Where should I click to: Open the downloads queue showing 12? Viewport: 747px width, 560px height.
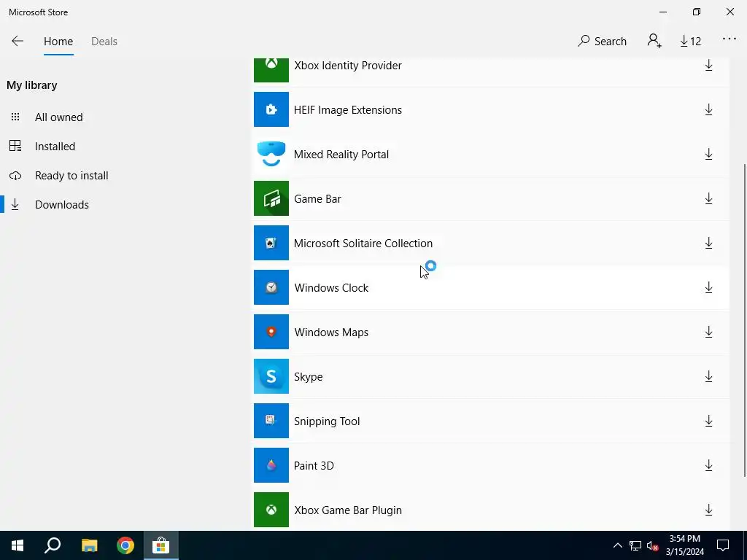690,42
